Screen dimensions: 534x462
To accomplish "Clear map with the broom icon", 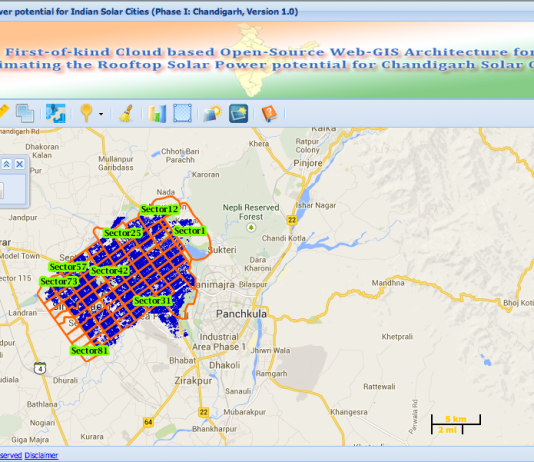I will tap(126, 113).
